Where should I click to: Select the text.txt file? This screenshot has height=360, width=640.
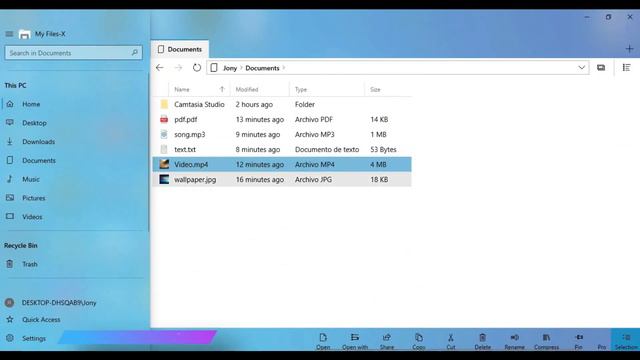click(282, 149)
